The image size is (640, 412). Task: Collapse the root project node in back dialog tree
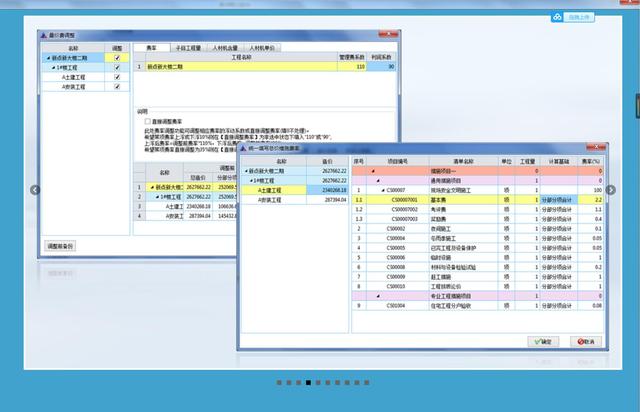pyautogui.click(x=49, y=58)
